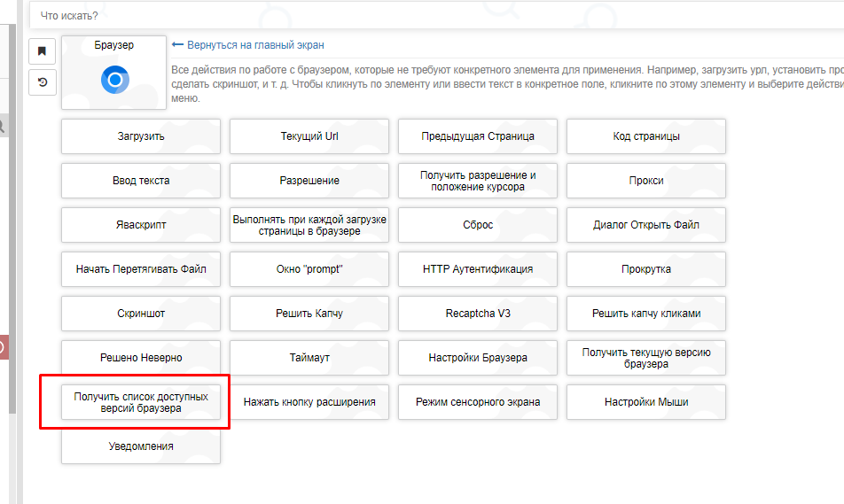Screen dimensions: 844x504
Task: Click the bookmark icon in left sidebar
Action: [x=42, y=50]
